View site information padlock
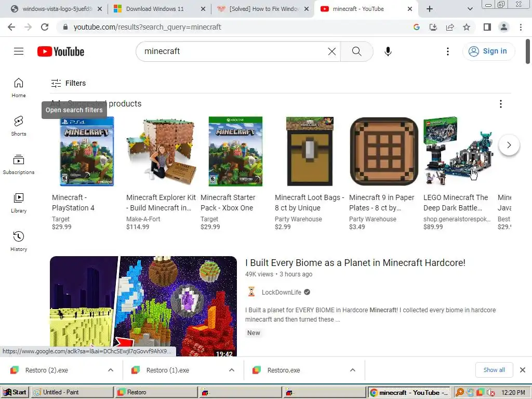The height and width of the screenshot is (399, 532). 65,27
